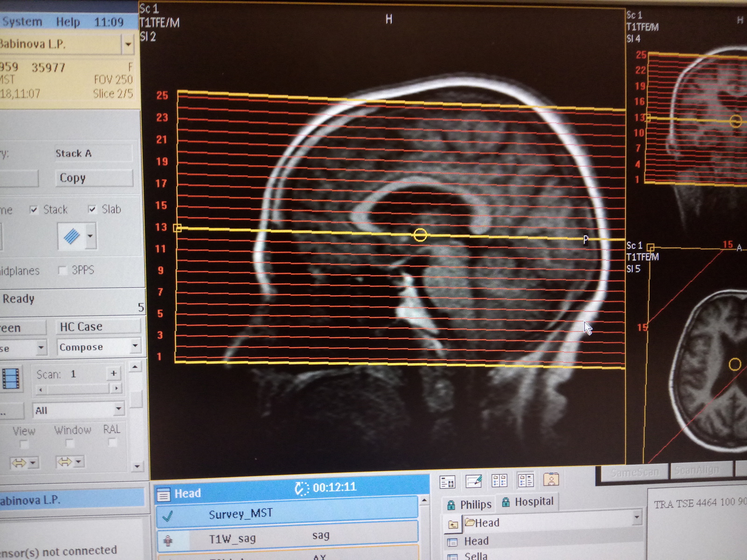Select the Survey_MST scan row
The image size is (747, 560).
[x=287, y=514]
